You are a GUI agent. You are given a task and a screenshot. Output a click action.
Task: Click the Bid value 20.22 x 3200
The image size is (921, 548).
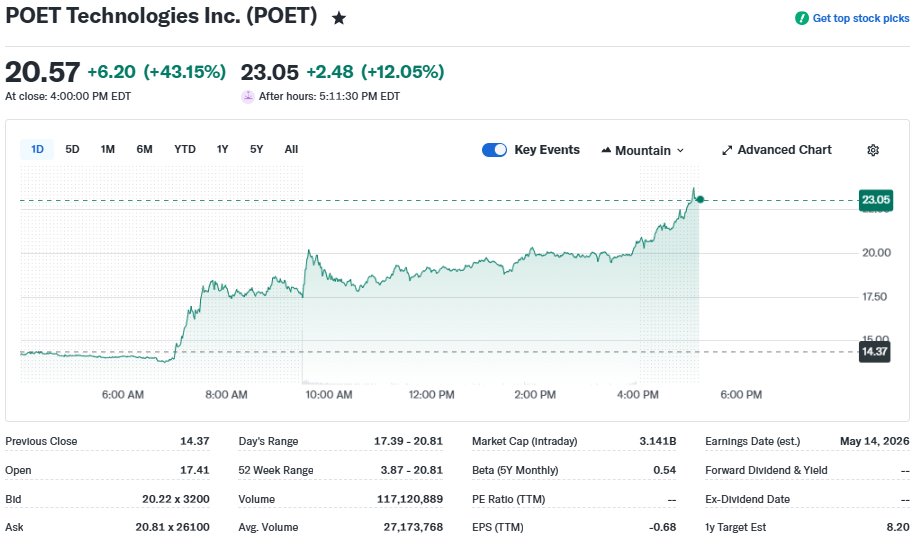(176, 499)
